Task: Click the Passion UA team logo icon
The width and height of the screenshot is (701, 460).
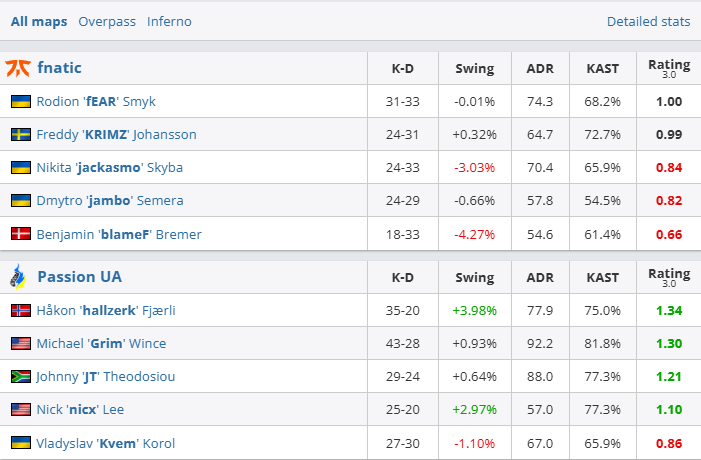Action: [18, 276]
